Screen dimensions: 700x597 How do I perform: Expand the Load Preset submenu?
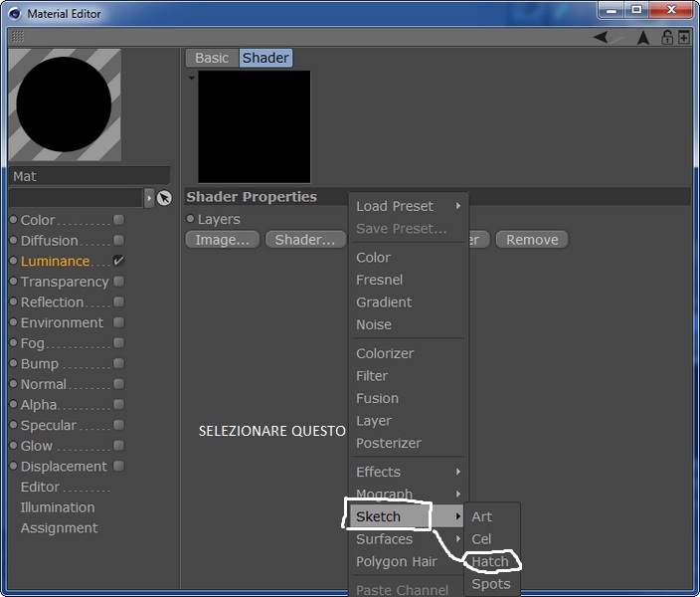tap(408, 206)
